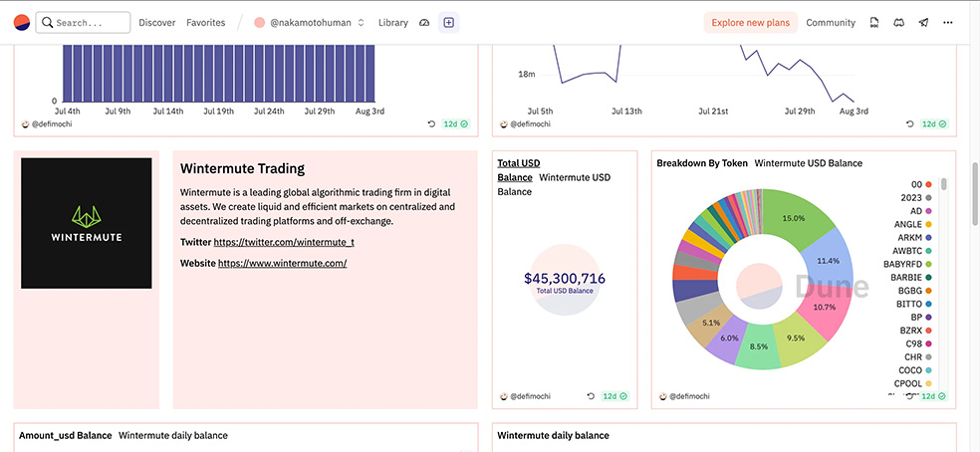Open the Breakdown By Token title
980x452 pixels.
coord(702,163)
